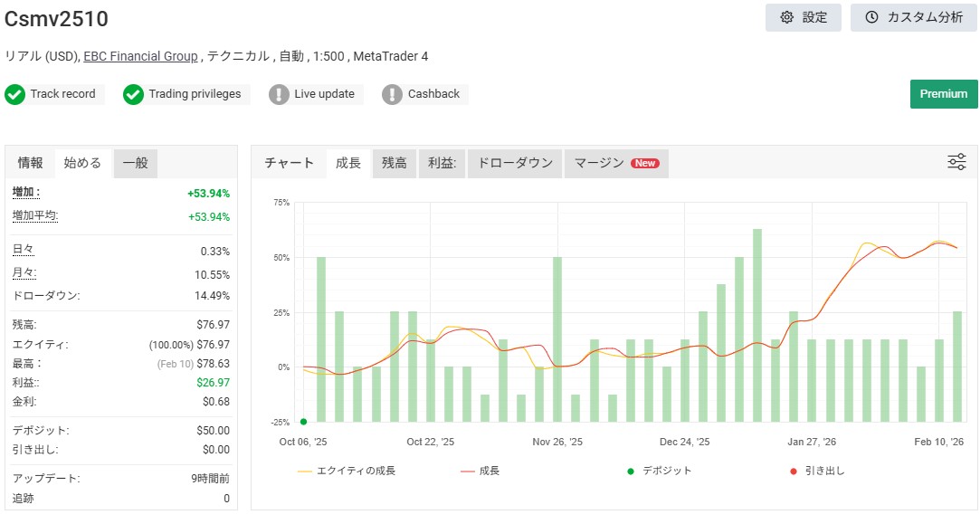The height and width of the screenshot is (524, 980).
Task: Select the マージン tab with New badge
Action: point(616,163)
